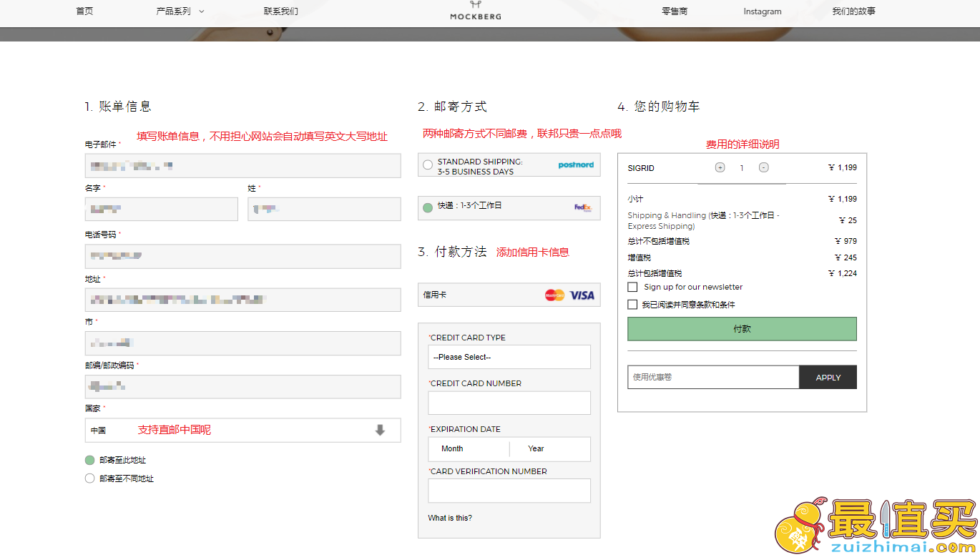980x555 pixels.
Task: Click the FedEx express logo
Action: tap(583, 207)
